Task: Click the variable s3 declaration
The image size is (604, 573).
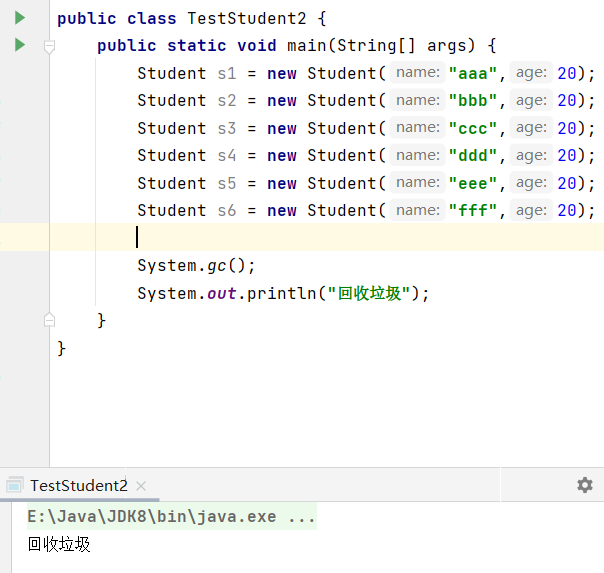Action: pyautogui.click(x=226, y=128)
